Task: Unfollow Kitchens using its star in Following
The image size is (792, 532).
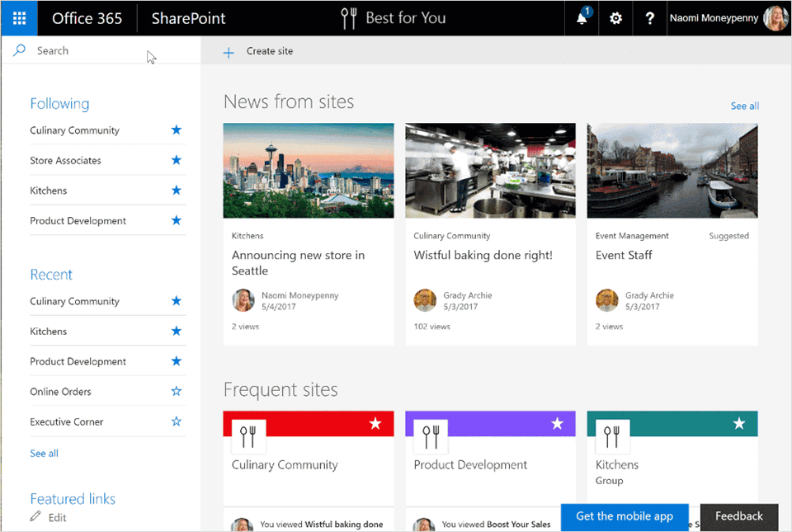Action: pos(176,190)
